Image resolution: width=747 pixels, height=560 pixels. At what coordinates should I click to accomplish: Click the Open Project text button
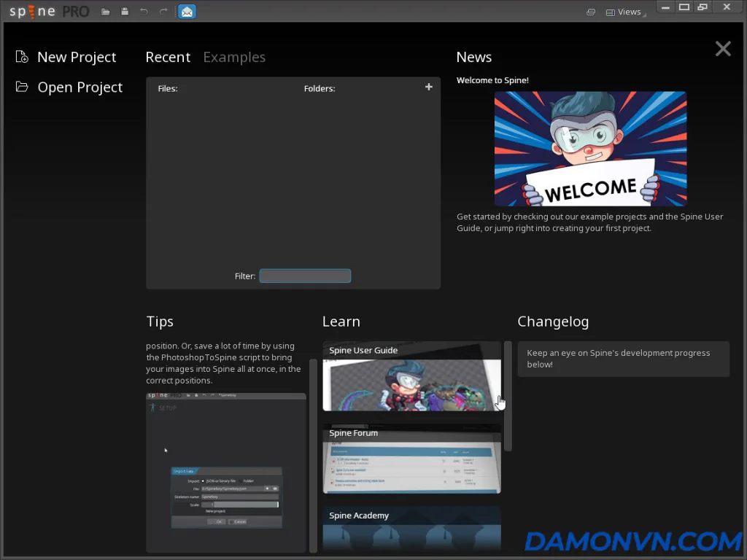(x=80, y=87)
